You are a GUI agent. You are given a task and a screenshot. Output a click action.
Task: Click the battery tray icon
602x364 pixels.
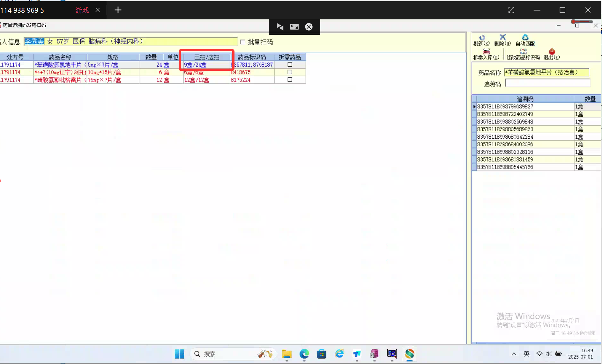coord(559,354)
